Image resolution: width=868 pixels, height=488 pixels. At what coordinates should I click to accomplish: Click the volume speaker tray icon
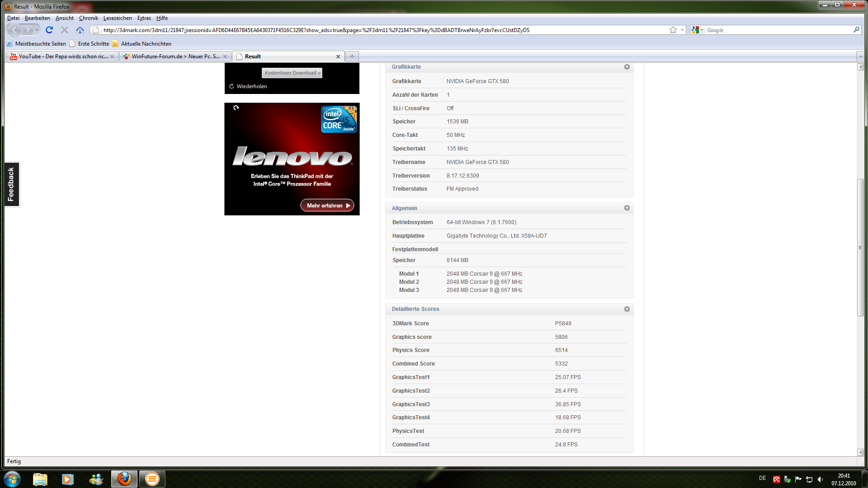tap(821, 479)
